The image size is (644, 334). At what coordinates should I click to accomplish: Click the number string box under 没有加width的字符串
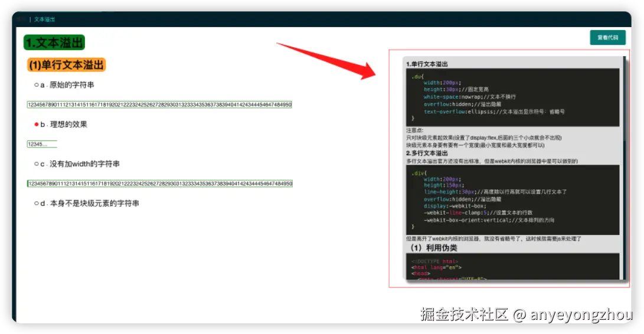(x=160, y=184)
